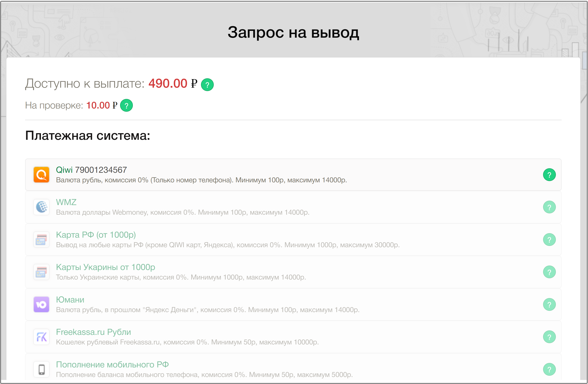
Task: Click the text Кошелек рублевый Freekassa.ru
Action: coord(108,342)
